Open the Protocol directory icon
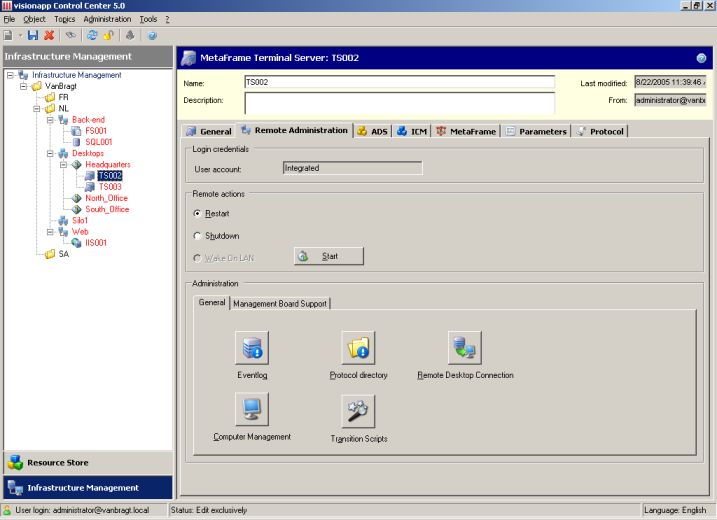This screenshot has width=717, height=520. coord(358,348)
